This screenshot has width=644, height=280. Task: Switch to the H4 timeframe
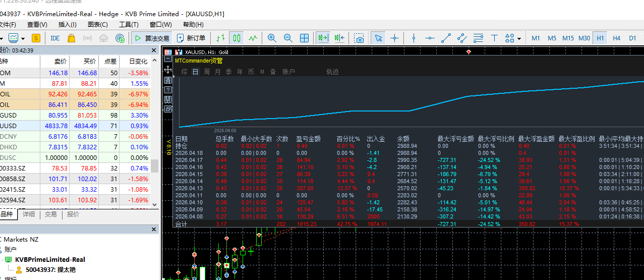pyautogui.click(x=616, y=38)
